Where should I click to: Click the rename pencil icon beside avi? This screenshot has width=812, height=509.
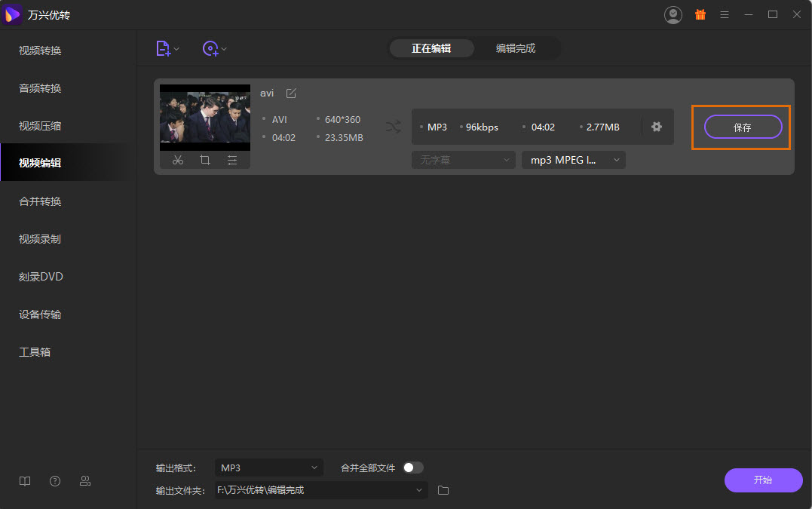pos(291,94)
